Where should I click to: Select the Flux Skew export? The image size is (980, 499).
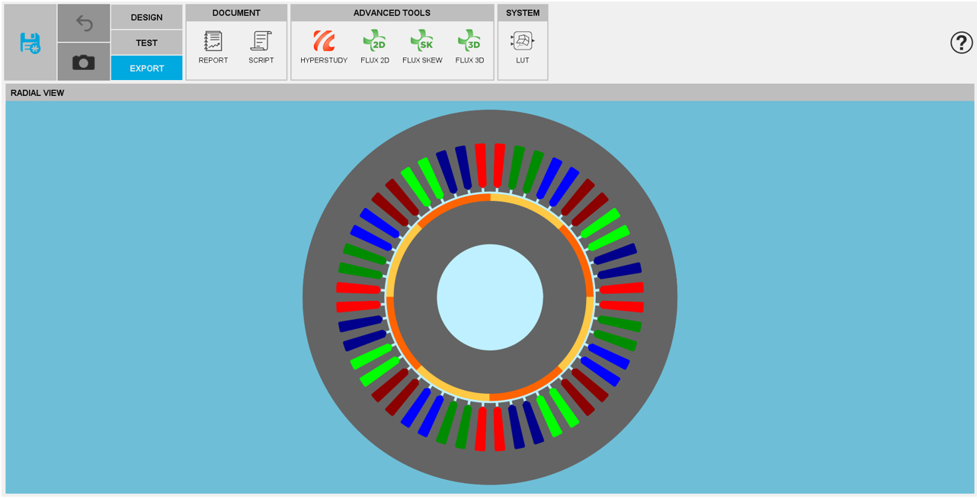[x=422, y=47]
